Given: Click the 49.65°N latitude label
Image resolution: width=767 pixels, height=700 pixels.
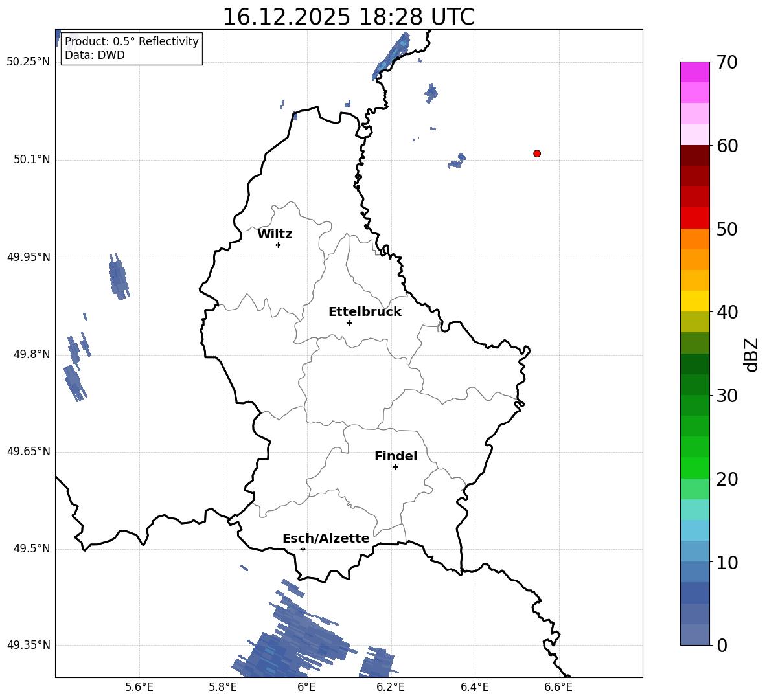Looking at the screenshot, I should pyautogui.click(x=29, y=451).
